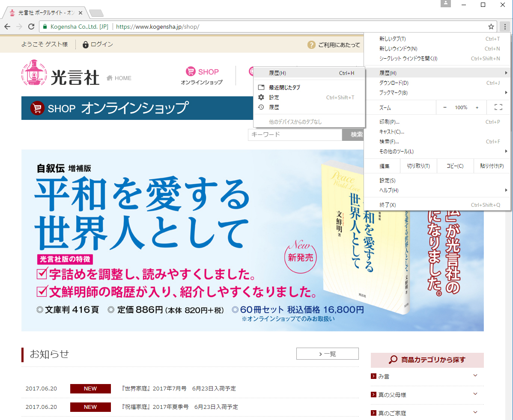Close the Chrome three-dot menu button

click(x=505, y=27)
